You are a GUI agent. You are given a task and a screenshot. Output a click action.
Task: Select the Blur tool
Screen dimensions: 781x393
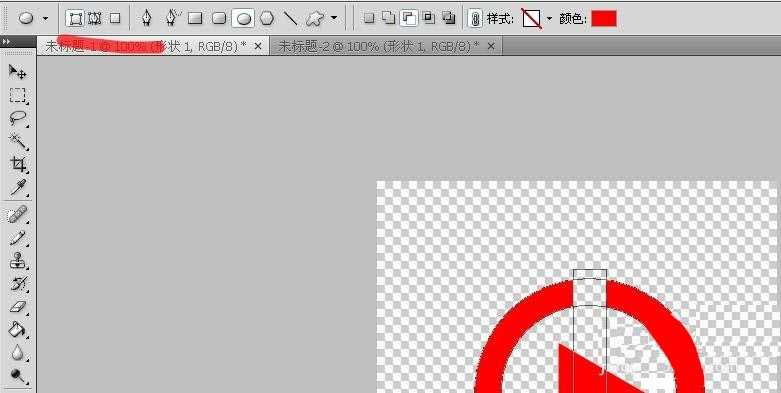[18, 352]
